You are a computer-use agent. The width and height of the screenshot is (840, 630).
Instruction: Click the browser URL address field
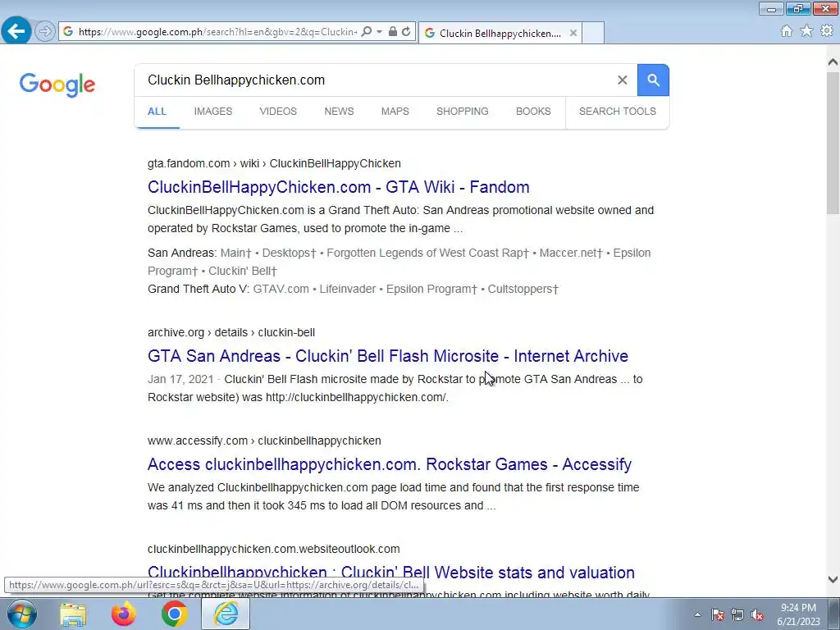(x=217, y=32)
